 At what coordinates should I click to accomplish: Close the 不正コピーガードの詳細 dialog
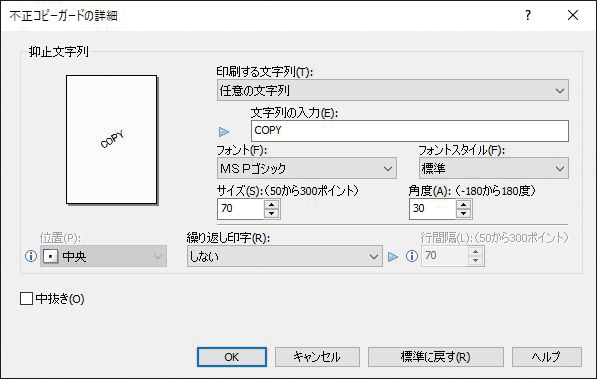(x=573, y=15)
